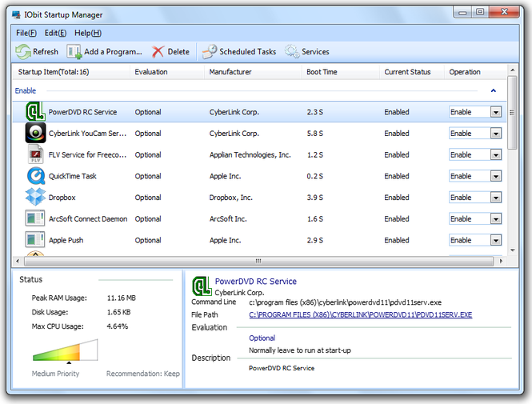
Task: Open Scheduled Tasks from the toolbar icon
Action: 210,52
